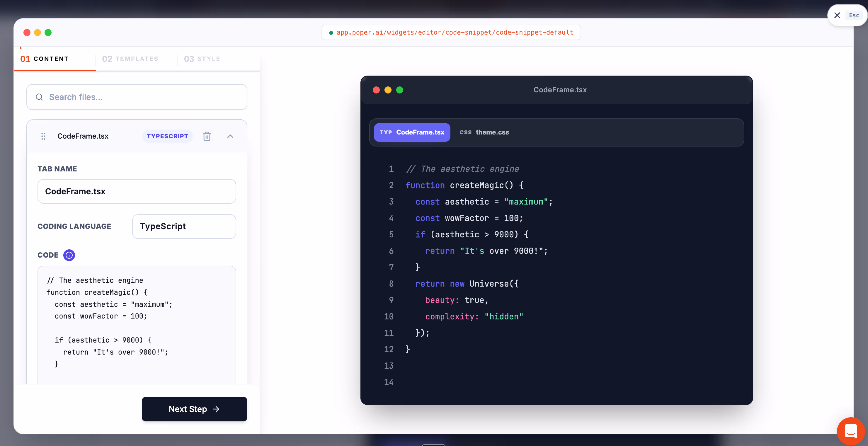Delete the CodeFrame.tsx file with trash icon
This screenshot has width=868, height=446.
click(207, 136)
